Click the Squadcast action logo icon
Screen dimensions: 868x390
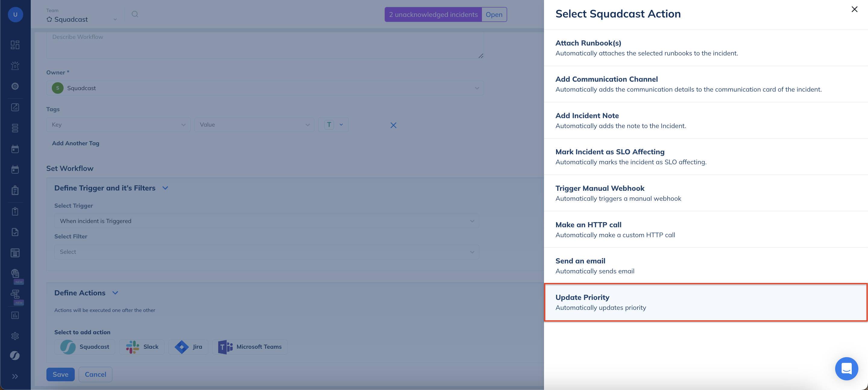point(68,347)
